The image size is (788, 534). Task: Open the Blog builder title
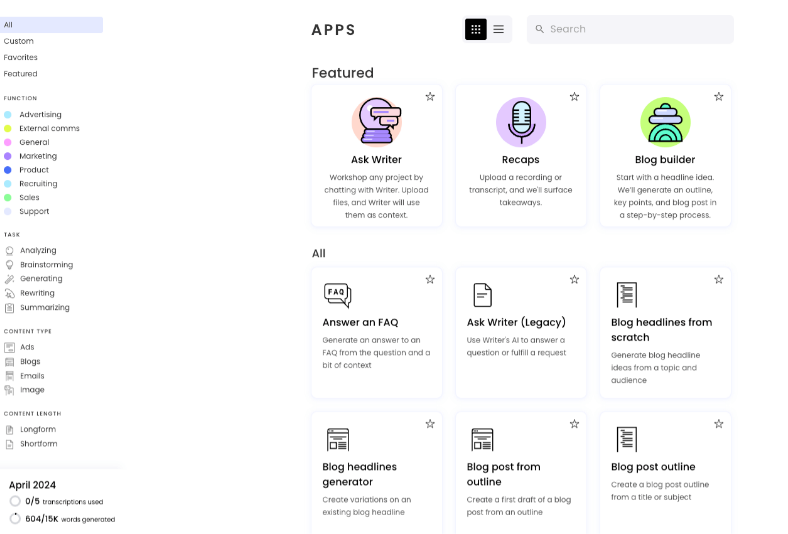(665, 160)
